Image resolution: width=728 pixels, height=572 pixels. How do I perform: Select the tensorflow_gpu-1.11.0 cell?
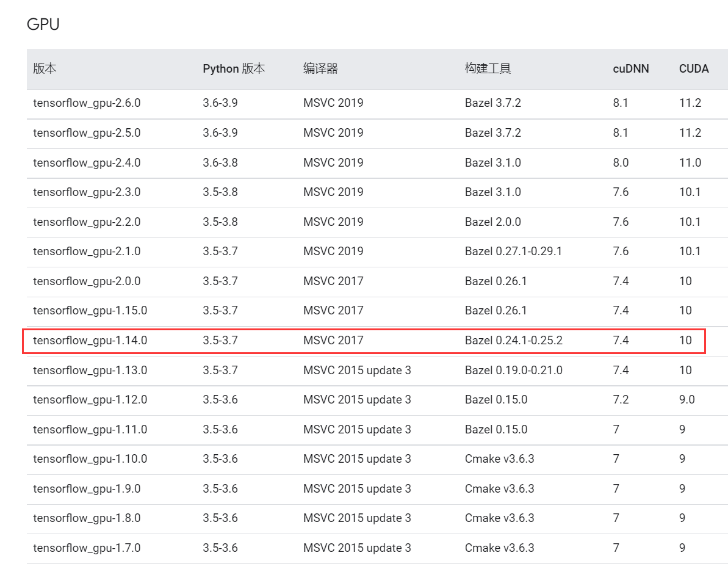click(x=90, y=430)
